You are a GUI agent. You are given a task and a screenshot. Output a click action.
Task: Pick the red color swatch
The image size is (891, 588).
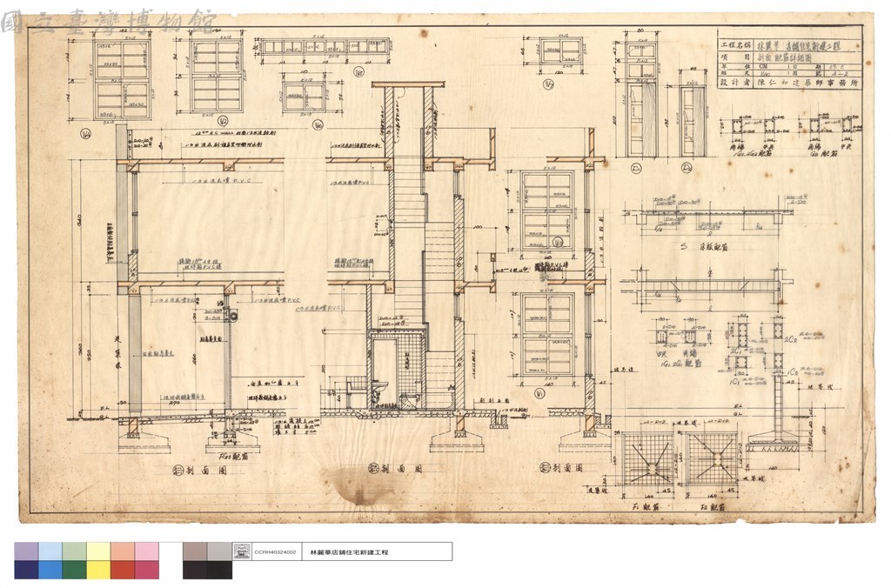pos(122,570)
